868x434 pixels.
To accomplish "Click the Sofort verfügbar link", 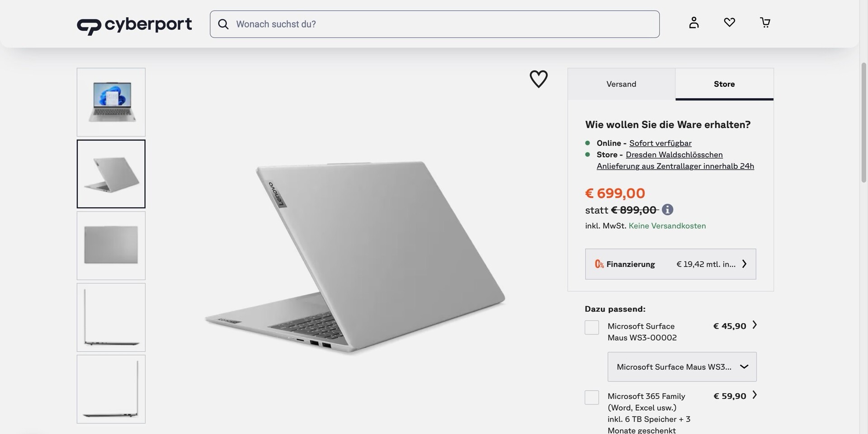I will [660, 143].
